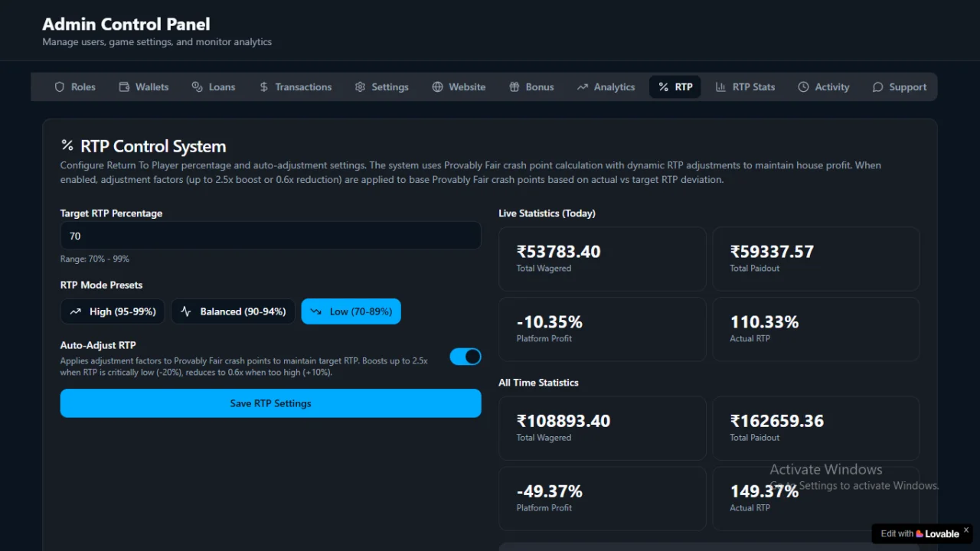Viewport: 980px width, 551px height.
Task: Select the Low (70-89%) preset
Action: pyautogui.click(x=351, y=311)
